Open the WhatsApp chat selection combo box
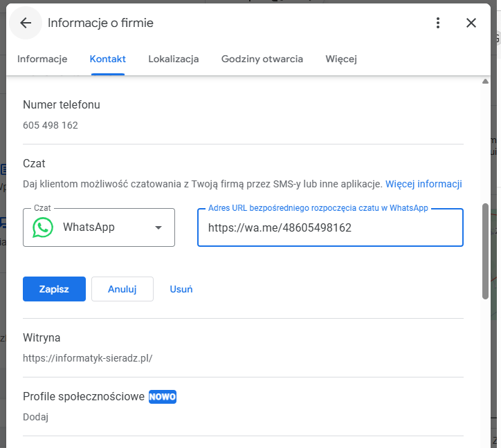Image resolution: width=501 pixels, height=448 pixels. (x=99, y=227)
